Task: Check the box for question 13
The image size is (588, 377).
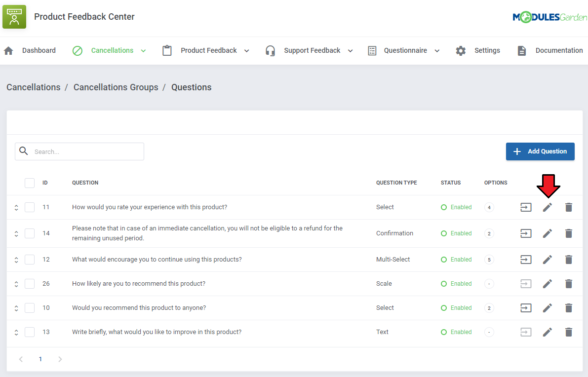Action: [x=30, y=332]
